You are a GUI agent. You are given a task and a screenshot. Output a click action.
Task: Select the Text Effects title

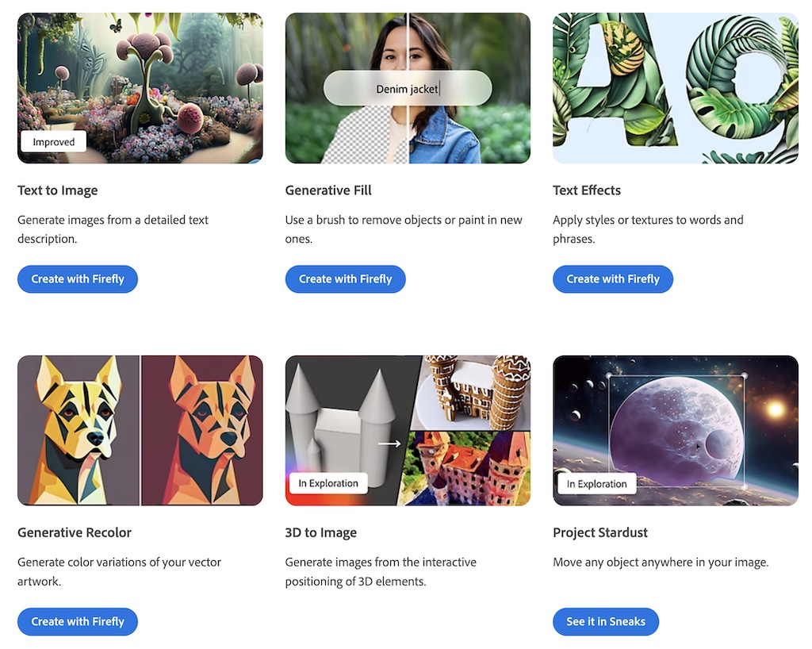(587, 190)
